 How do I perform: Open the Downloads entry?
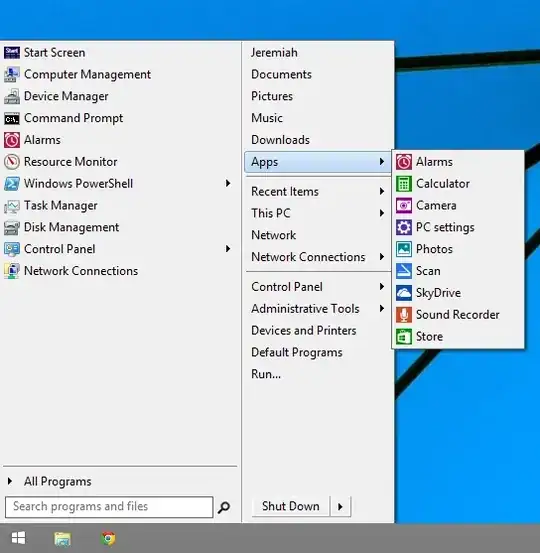(280, 140)
